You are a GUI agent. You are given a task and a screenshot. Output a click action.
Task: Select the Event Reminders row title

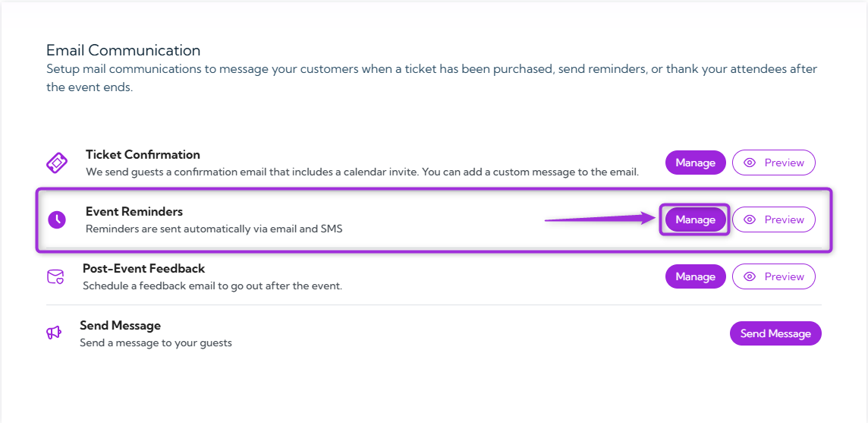[134, 212]
